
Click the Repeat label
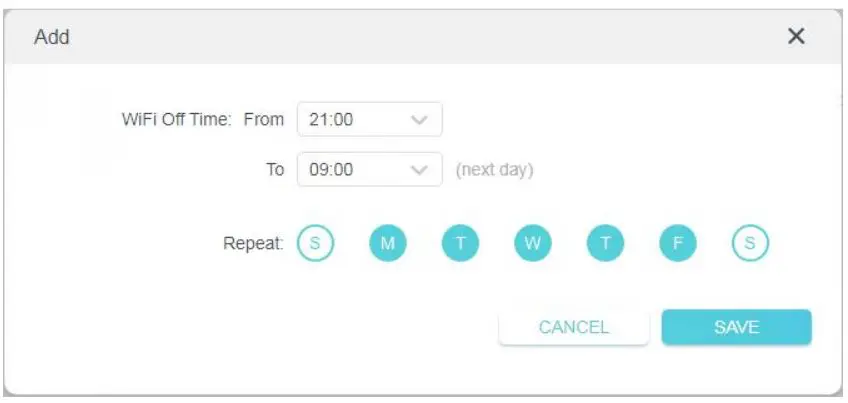(254, 243)
